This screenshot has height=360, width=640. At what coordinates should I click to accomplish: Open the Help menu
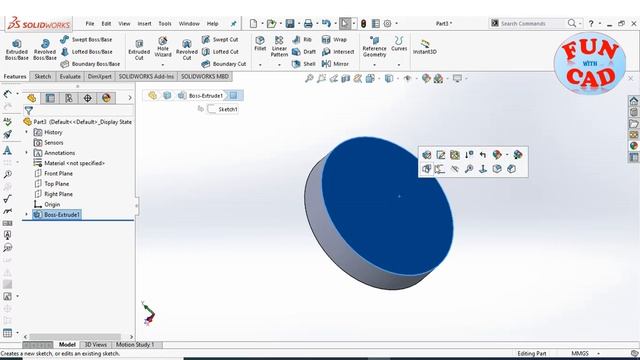click(212, 24)
